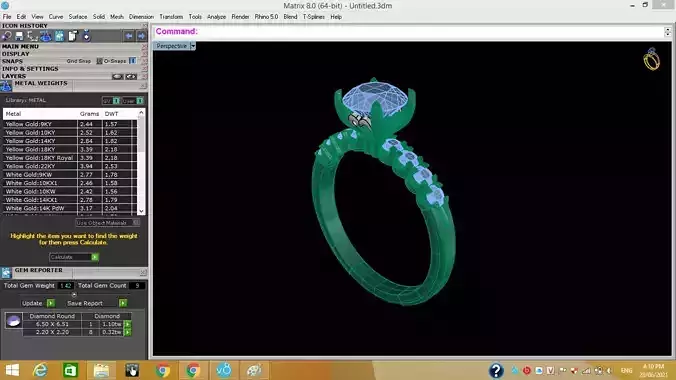Screen dimensions: 676x380
Task: Open the Windows Start button
Action: pos(12,370)
